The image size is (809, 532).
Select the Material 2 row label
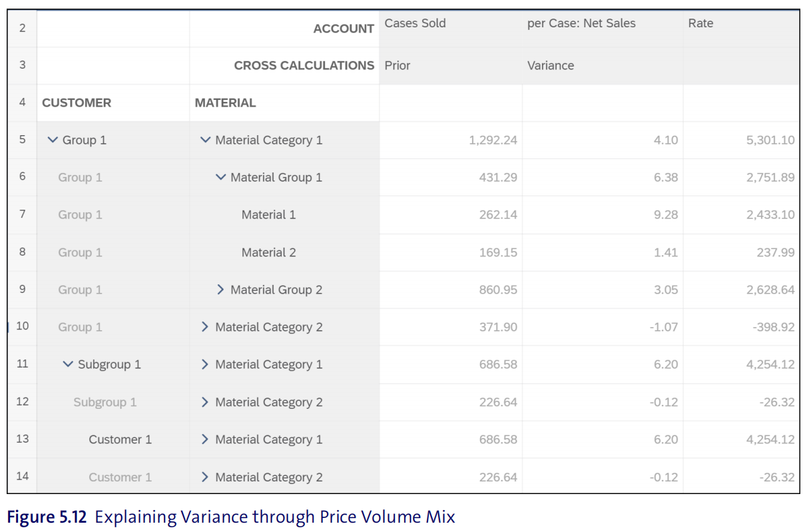pyautogui.click(x=268, y=252)
